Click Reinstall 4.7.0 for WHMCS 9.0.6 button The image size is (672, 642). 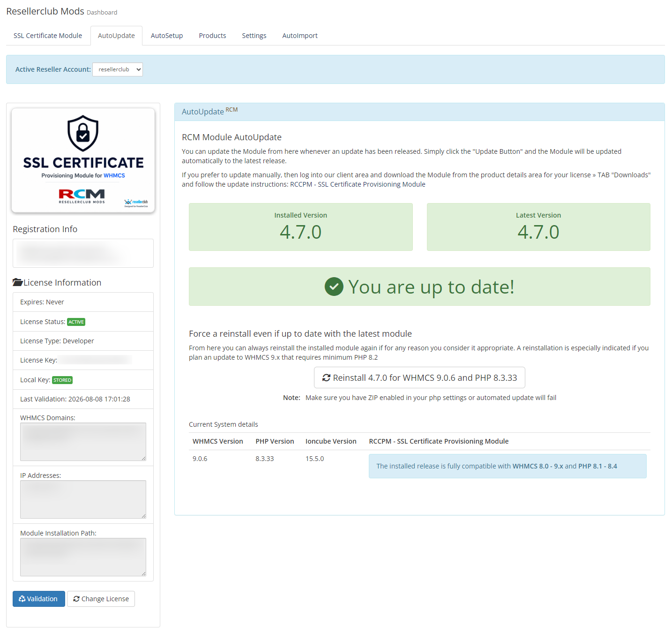tap(419, 378)
